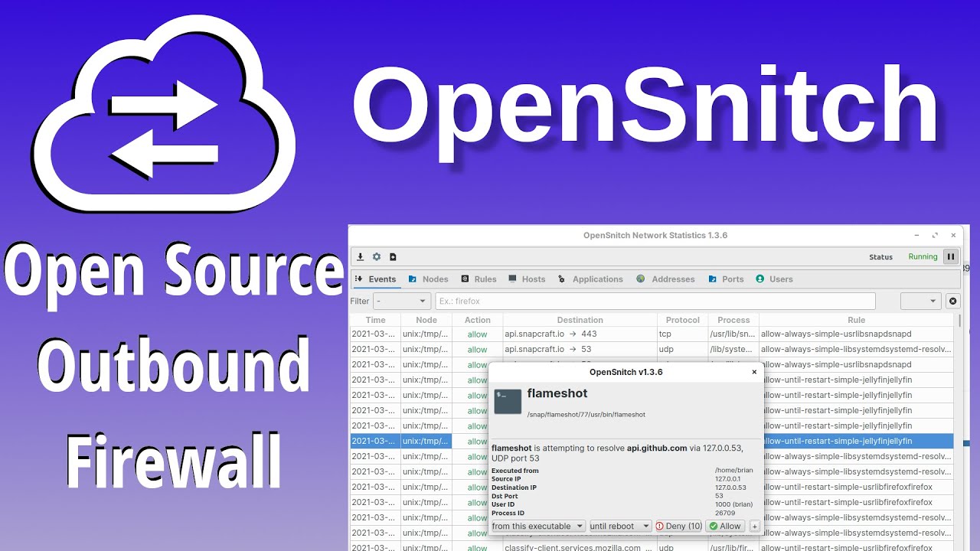Expand the Filter action dropdown

[402, 302]
